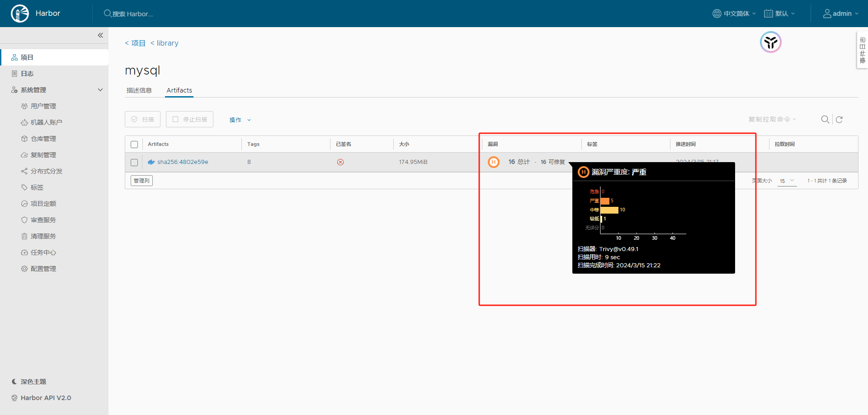Click the orange 中等 severity bar in chart
The width and height of the screenshot is (868, 415).
click(x=609, y=210)
